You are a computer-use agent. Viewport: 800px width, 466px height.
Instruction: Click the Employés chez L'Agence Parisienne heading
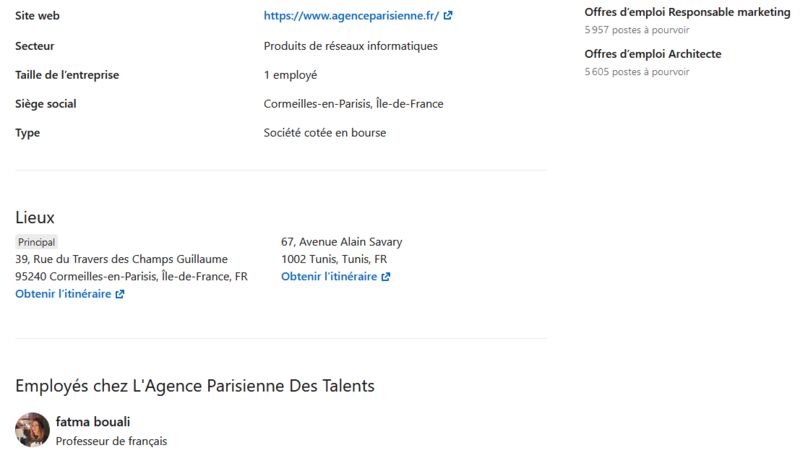195,386
